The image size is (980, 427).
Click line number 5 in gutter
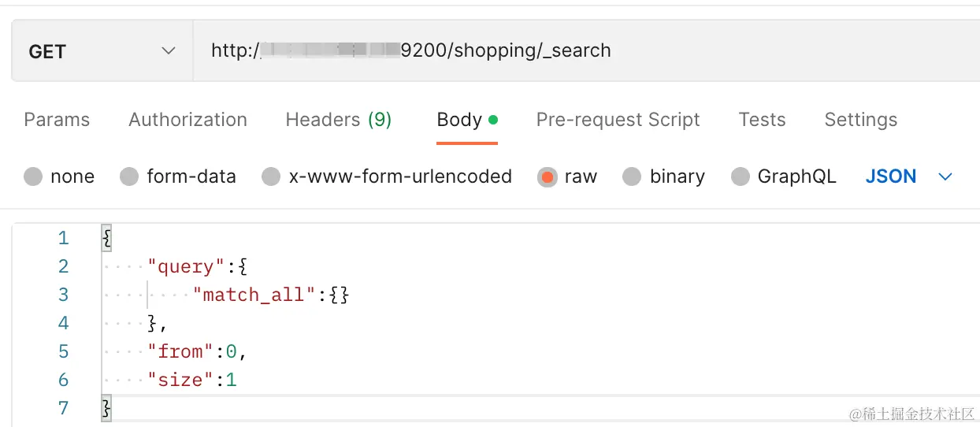63,351
